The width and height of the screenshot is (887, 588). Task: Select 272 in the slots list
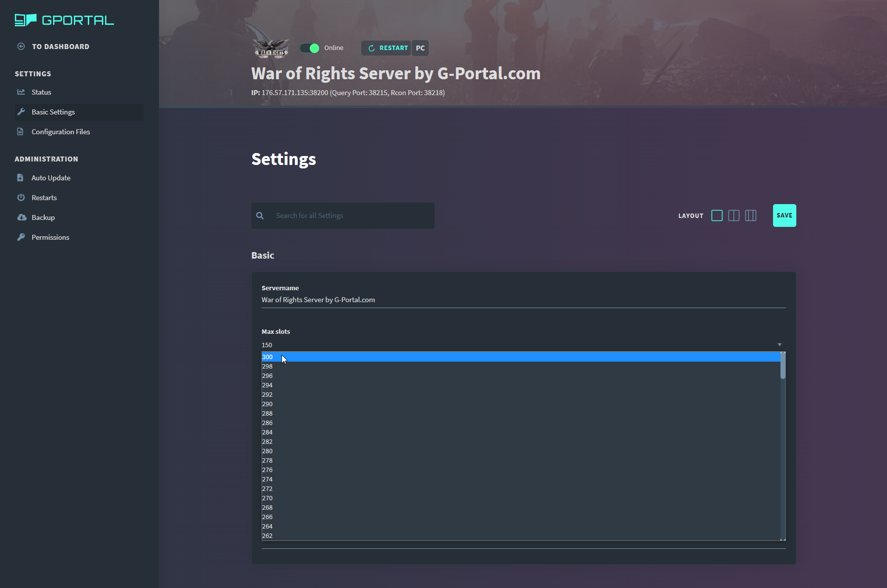(x=521, y=489)
